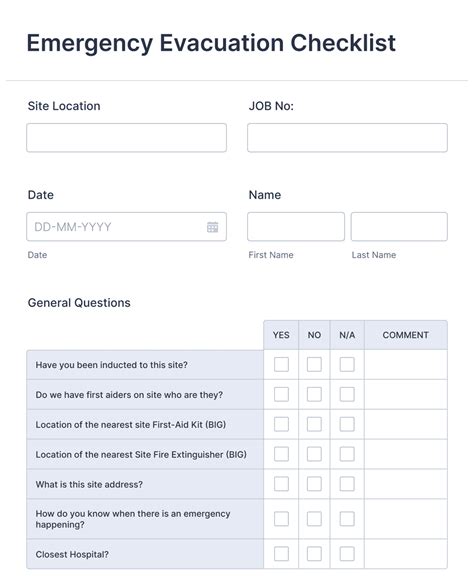Click the Site Location text field
This screenshot has width=474, height=583.
tap(126, 138)
